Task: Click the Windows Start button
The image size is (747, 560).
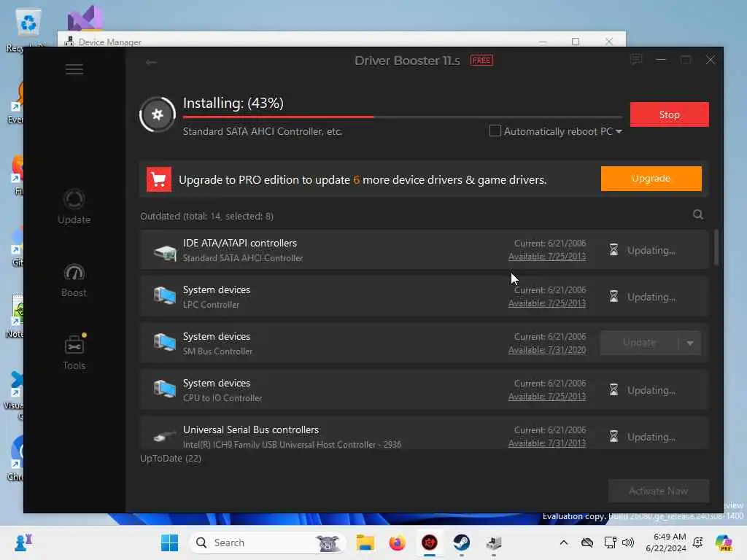Action: click(x=169, y=542)
